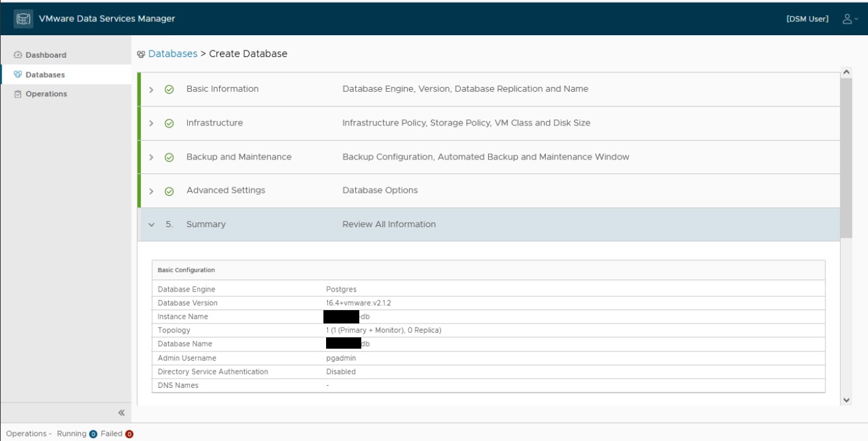This screenshot has width=868, height=441.
Task: Click the VMware Data Services Manager logo icon
Action: tap(23, 19)
